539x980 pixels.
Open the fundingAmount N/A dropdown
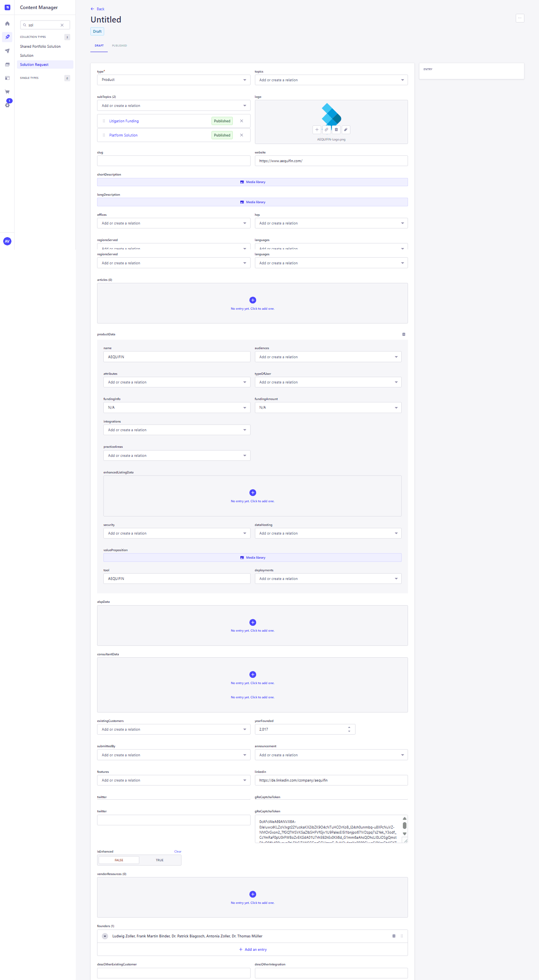pos(328,408)
